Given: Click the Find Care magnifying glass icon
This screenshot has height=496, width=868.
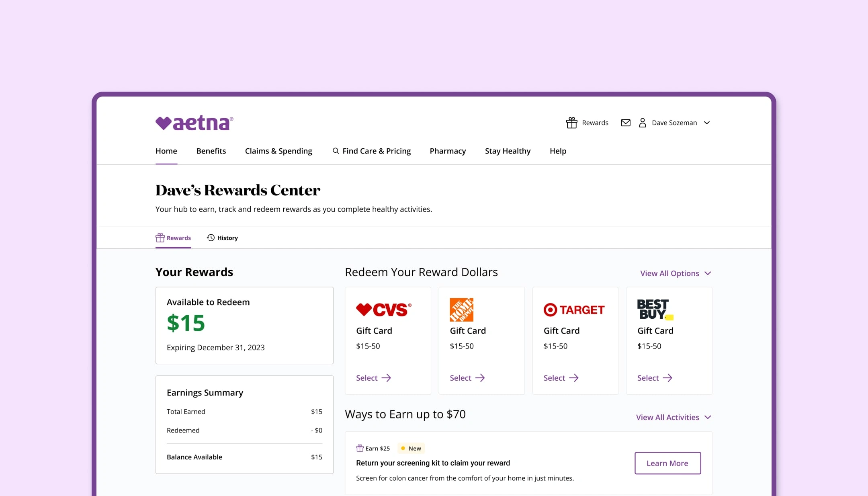Looking at the screenshot, I should pos(335,151).
